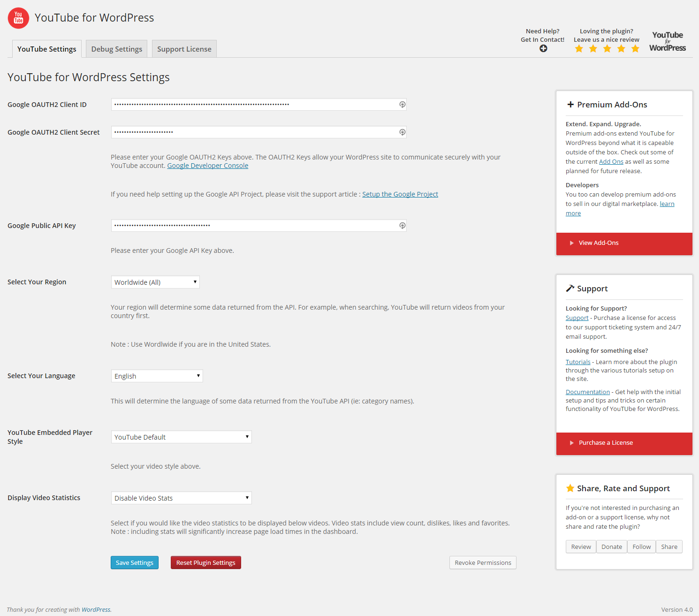Click the YouTube for WordPress wordmark logo
Image resolution: width=699 pixels, height=616 pixels.
[668, 41]
